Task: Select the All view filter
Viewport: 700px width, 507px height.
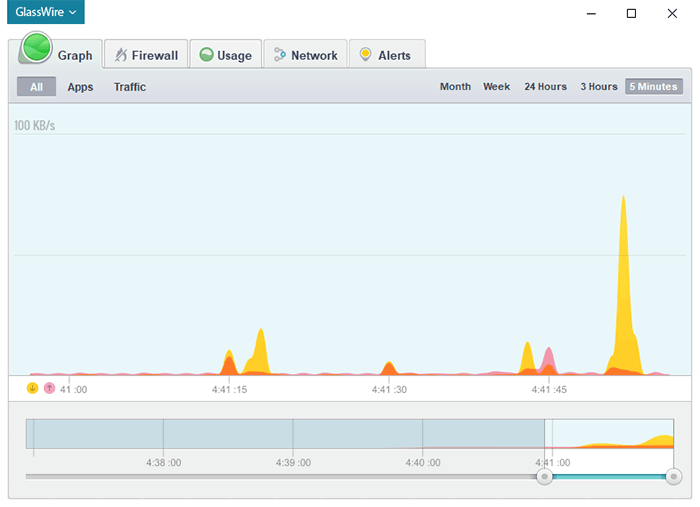Action: [x=37, y=87]
